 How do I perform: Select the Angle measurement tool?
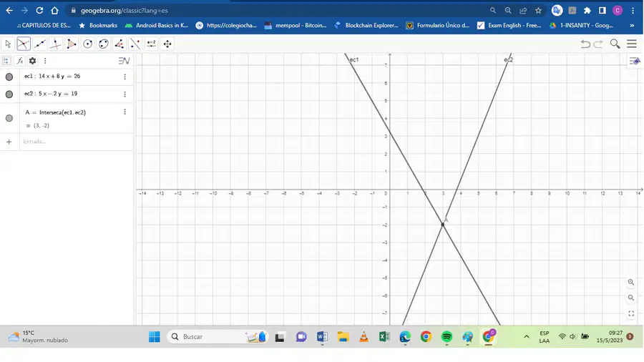pyautogui.click(x=119, y=44)
